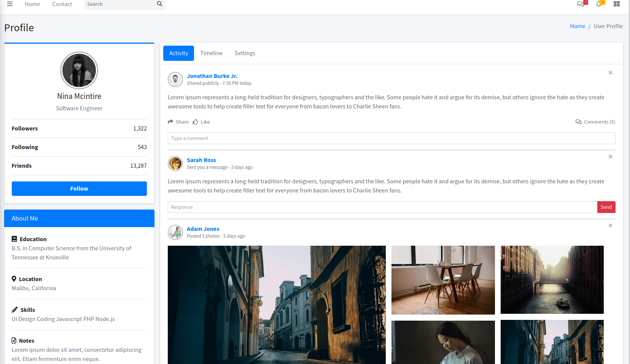This screenshot has height=364, width=630.
Task: Click the About Me card header
Action: [x=79, y=218]
